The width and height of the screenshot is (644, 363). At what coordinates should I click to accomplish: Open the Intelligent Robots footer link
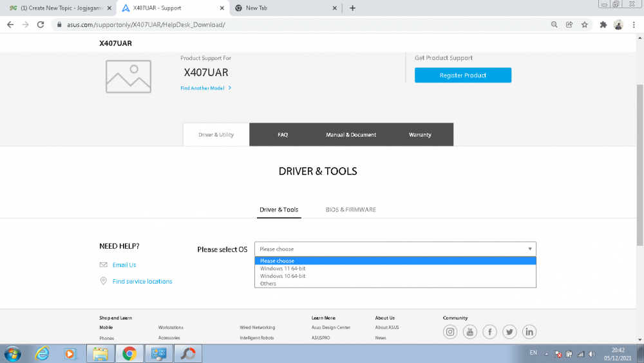pos(257,338)
